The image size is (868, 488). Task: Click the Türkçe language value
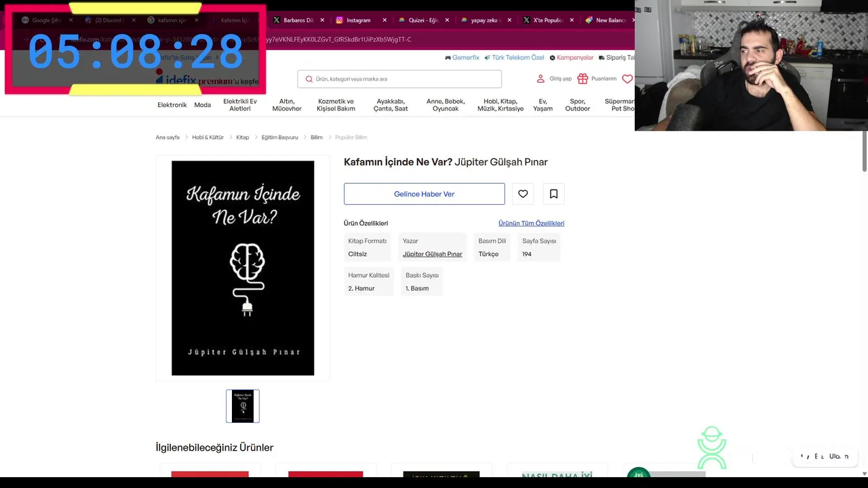pos(488,254)
